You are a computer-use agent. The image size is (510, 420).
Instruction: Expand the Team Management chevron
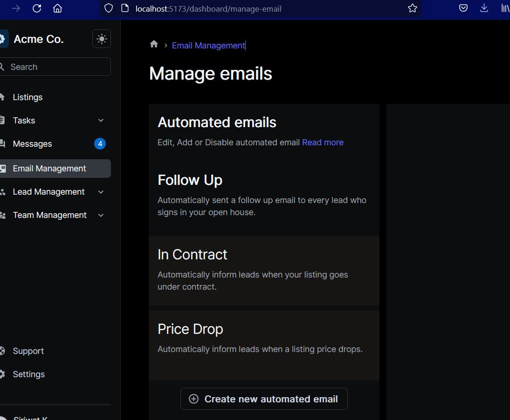(x=101, y=216)
